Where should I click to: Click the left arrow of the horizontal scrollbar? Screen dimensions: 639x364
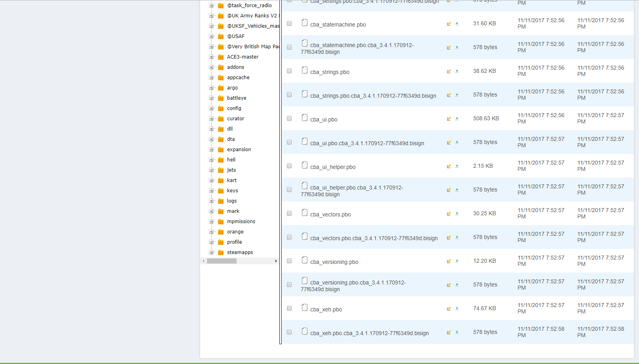pos(203,261)
